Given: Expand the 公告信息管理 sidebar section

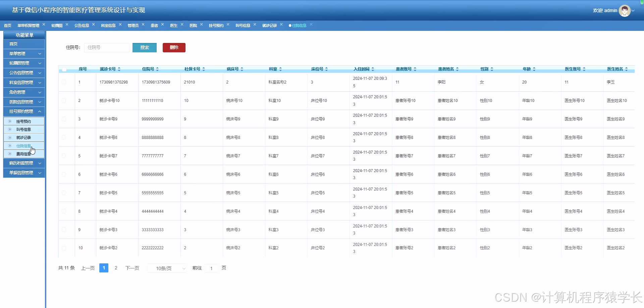Looking at the screenshot, I should point(24,73).
